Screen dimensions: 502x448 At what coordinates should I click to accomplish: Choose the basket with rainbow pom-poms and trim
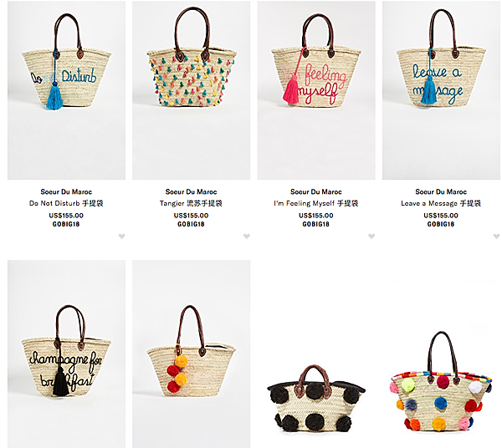(x=441, y=381)
